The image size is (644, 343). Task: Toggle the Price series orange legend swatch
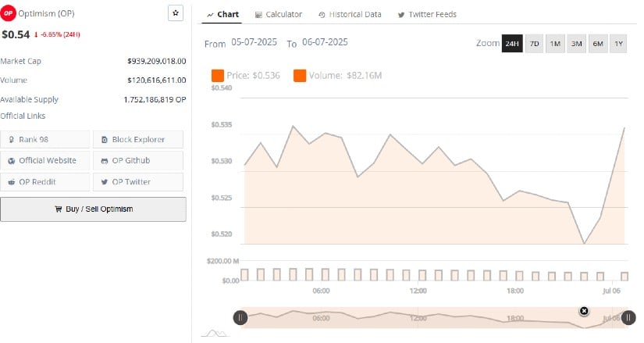pos(218,76)
